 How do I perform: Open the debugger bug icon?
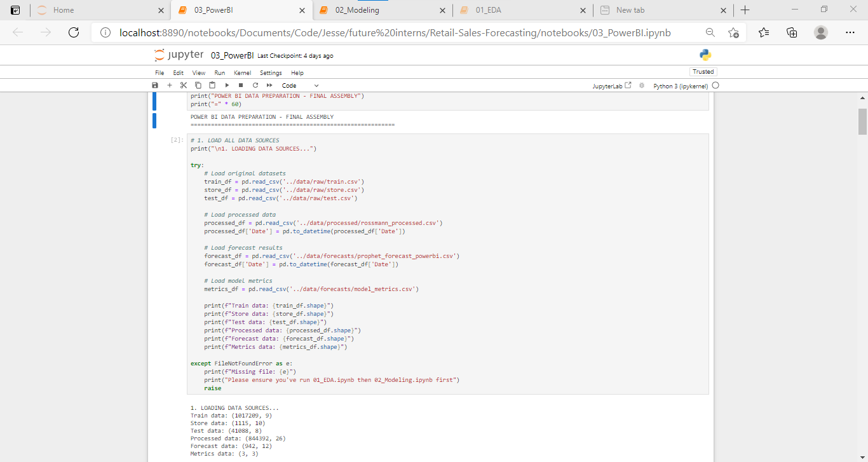pos(642,85)
